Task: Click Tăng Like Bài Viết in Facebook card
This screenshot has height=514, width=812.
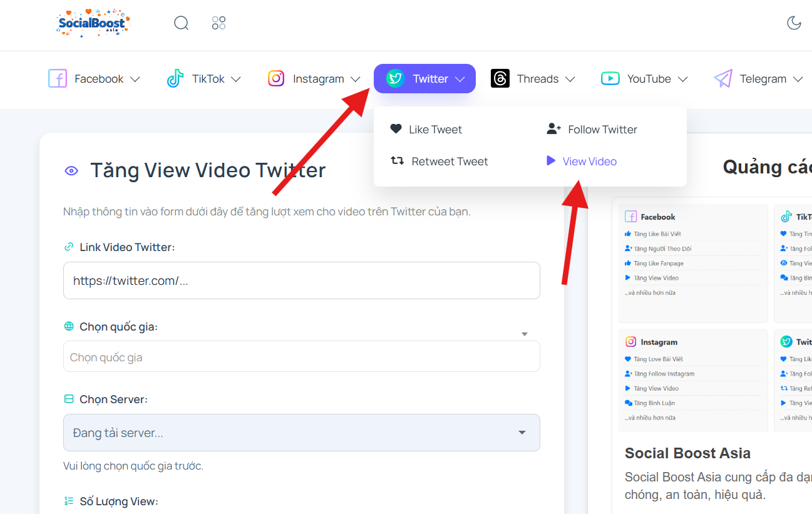Action: [x=657, y=234]
